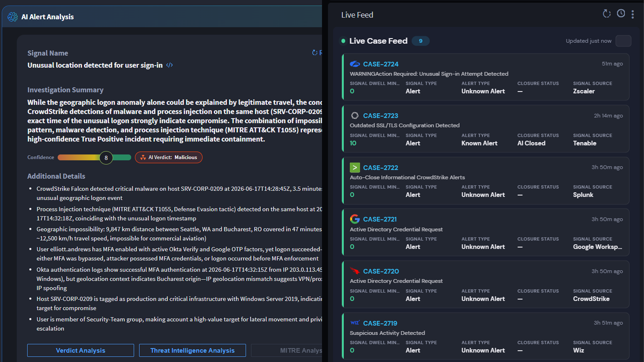The image size is (644, 362).
Task: Click the Google icon on CASE-2721
Action: (x=355, y=219)
